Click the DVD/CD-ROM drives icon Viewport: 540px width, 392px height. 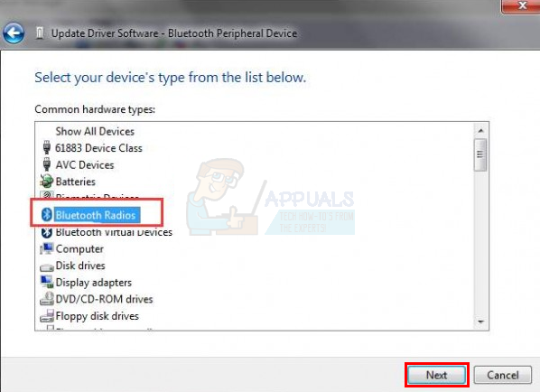pos(47,299)
